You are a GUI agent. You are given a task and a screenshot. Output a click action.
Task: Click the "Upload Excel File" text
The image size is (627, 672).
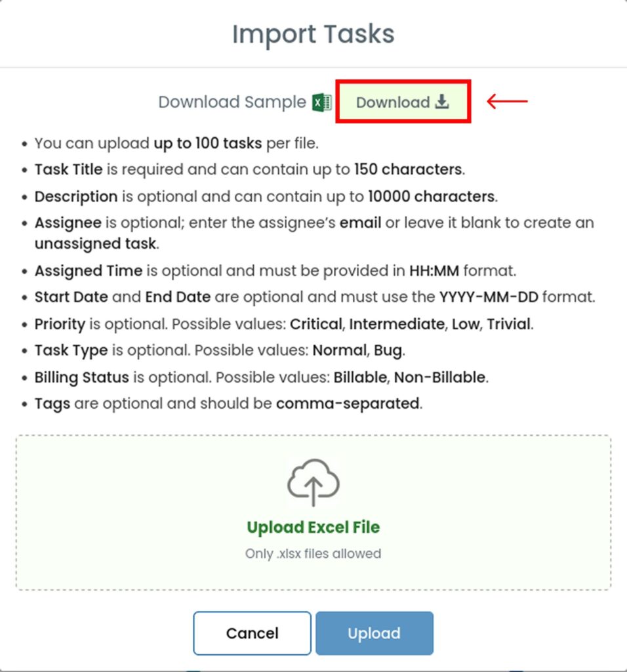[x=313, y=528]
